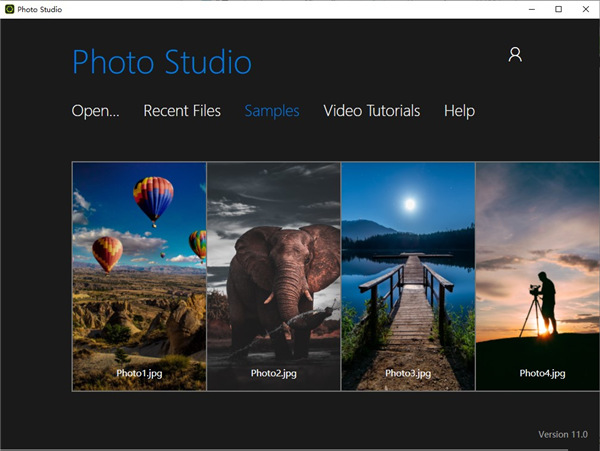Click the Open... menu item
Screen dimensions: 600x451
(95, 111)
